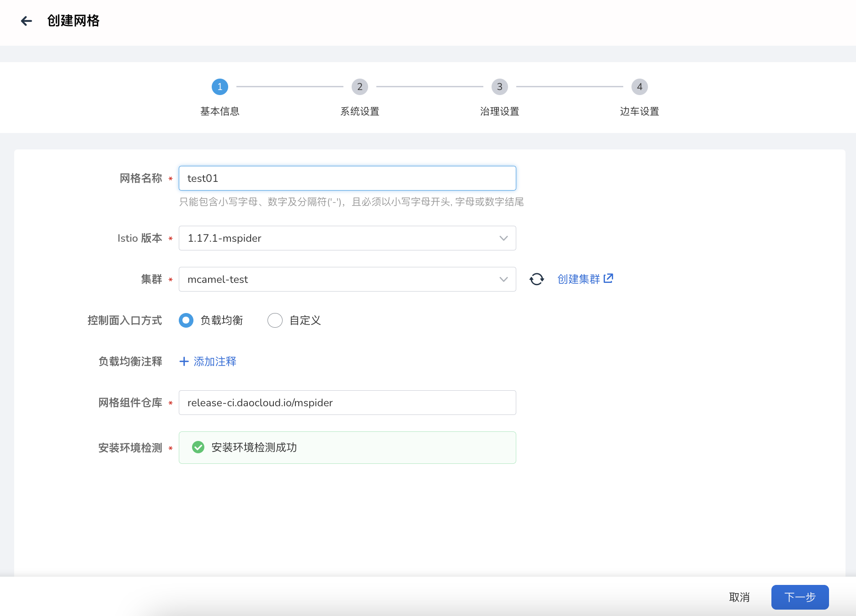The width and height of the screenshot is (856, 616).
Task: Click the refresh cluster list icon
Action: (x=537, y=279)
